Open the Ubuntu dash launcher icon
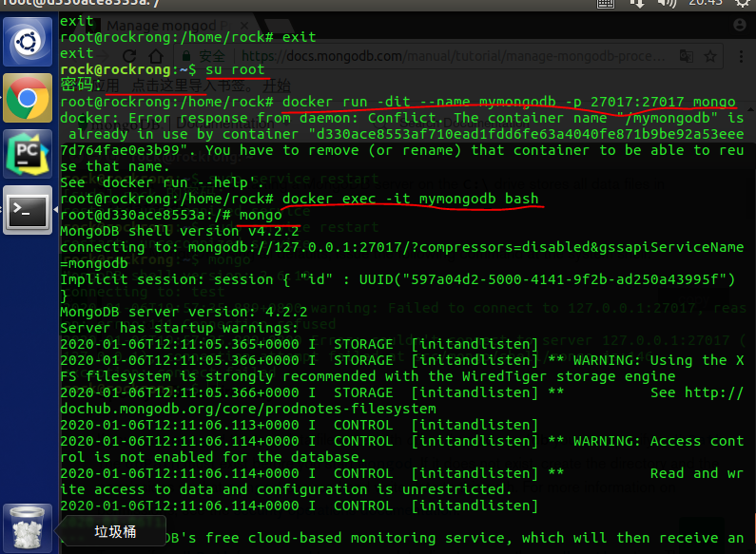This screenshot has height=554, width=756. (x=28, y=42)
